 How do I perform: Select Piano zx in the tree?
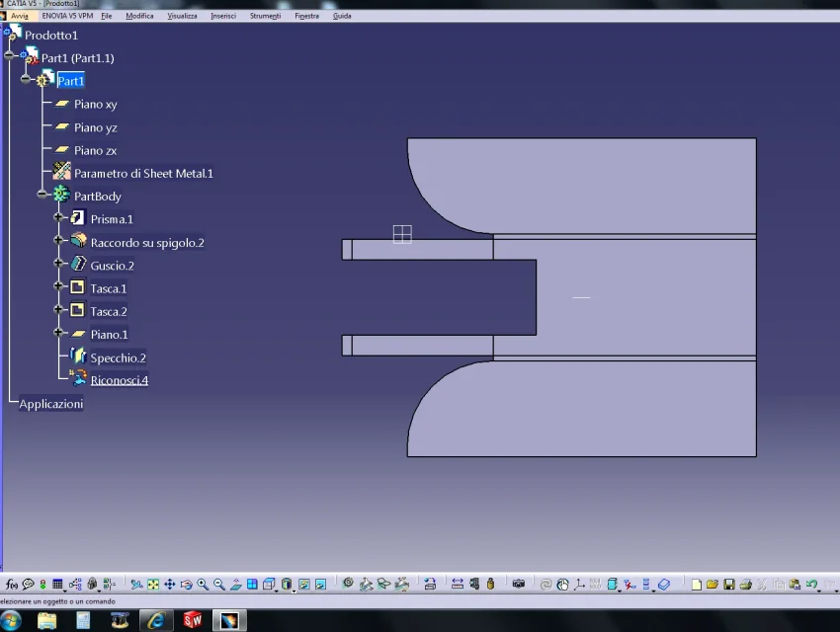(x=95, y=150)
